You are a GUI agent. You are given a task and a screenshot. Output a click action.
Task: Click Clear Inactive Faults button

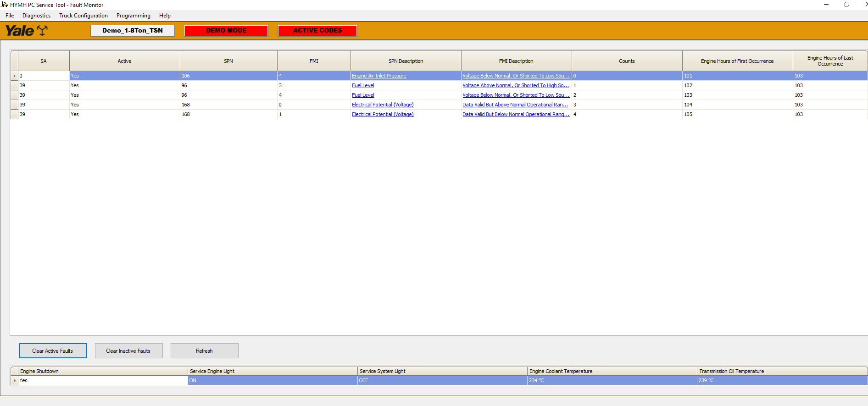tap(128, 351)
